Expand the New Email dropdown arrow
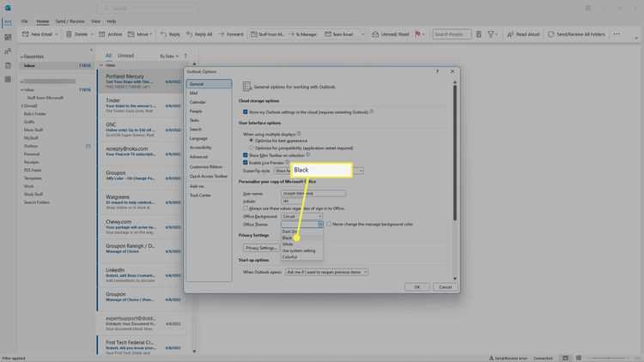The image size is (644, 362). click(x=57, y=34)
